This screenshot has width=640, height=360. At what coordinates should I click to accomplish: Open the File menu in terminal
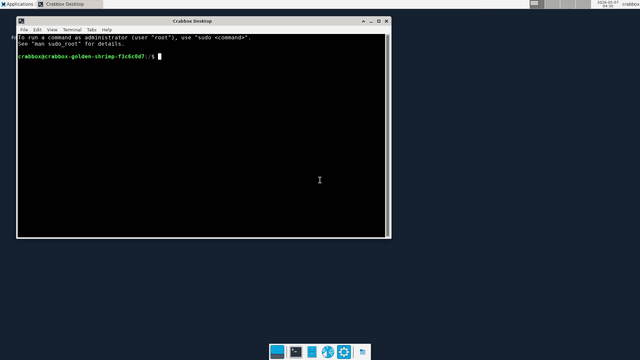[24, 30]
